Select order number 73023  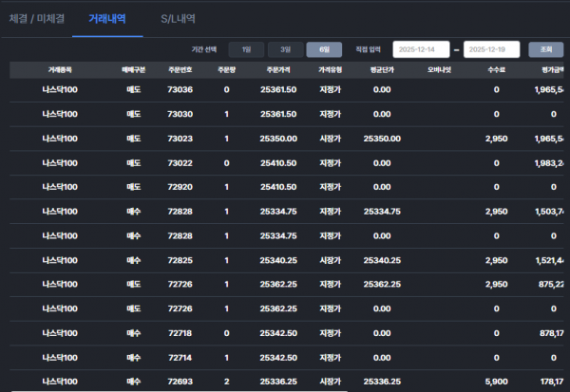tap(180, 139)
